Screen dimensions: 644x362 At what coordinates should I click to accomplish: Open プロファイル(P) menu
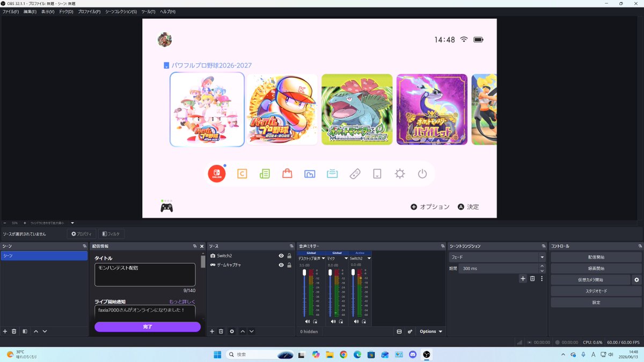point(89,11)
